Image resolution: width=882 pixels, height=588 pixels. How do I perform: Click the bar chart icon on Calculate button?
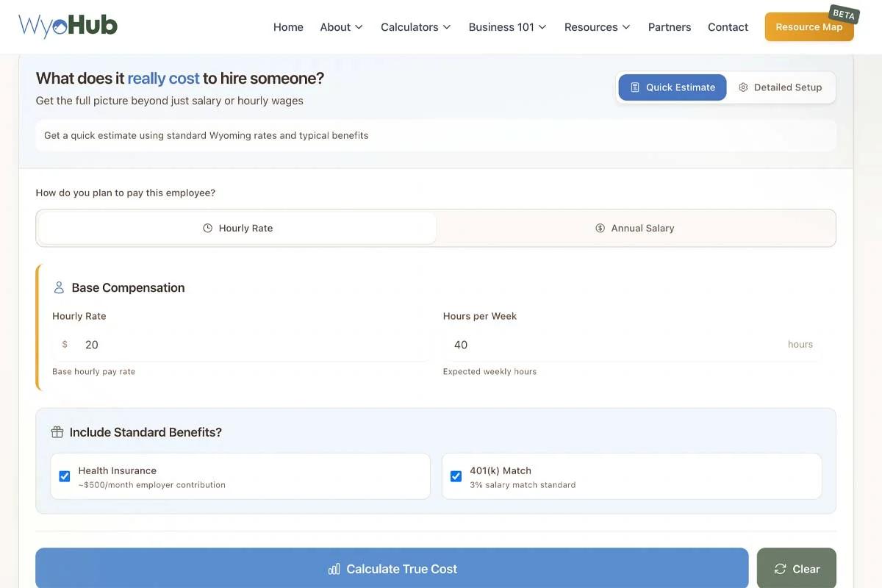[x=334, y=569]
